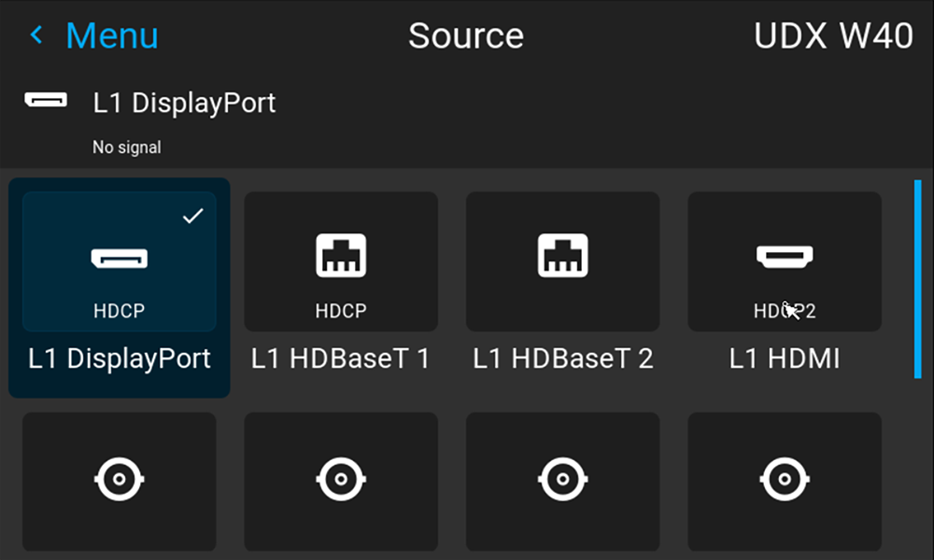
Task: Click the L1 HDBaseT 2 ethernet port icon
Action: click(x=563, y=256)
